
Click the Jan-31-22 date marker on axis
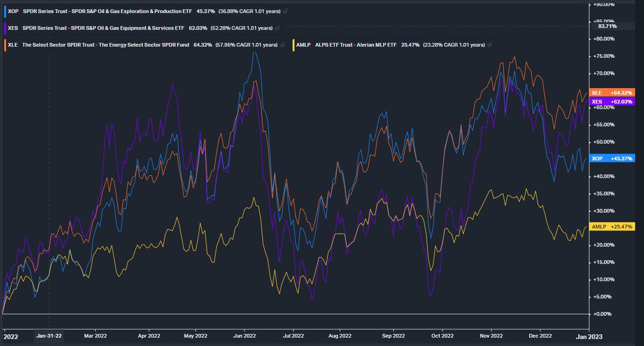(49, 336)
